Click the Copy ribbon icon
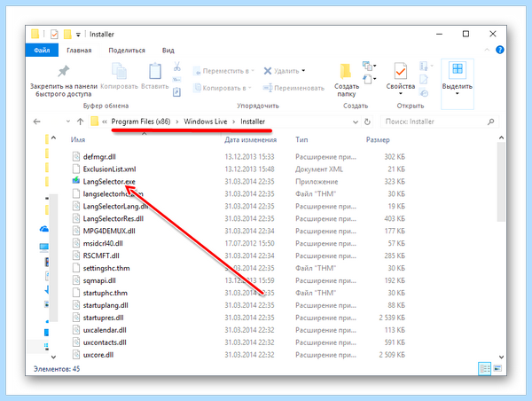 [119, 71]
